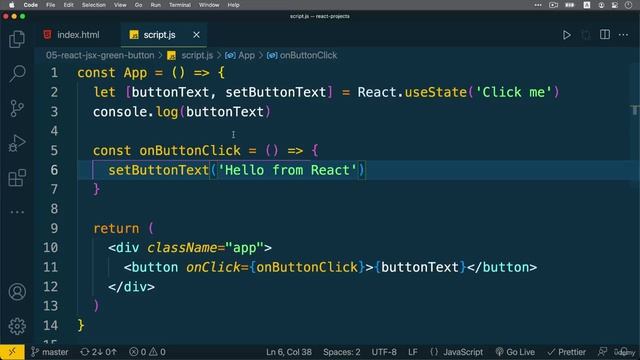Open the Search view in activity bar
Image resolution: width=640 pixels, height=360 pixels.
click(17, 74)
